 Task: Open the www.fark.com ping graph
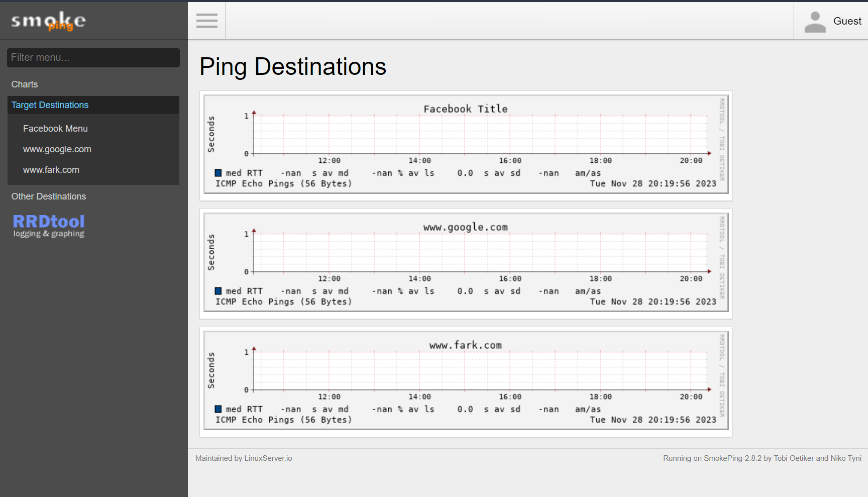(466, 380)
